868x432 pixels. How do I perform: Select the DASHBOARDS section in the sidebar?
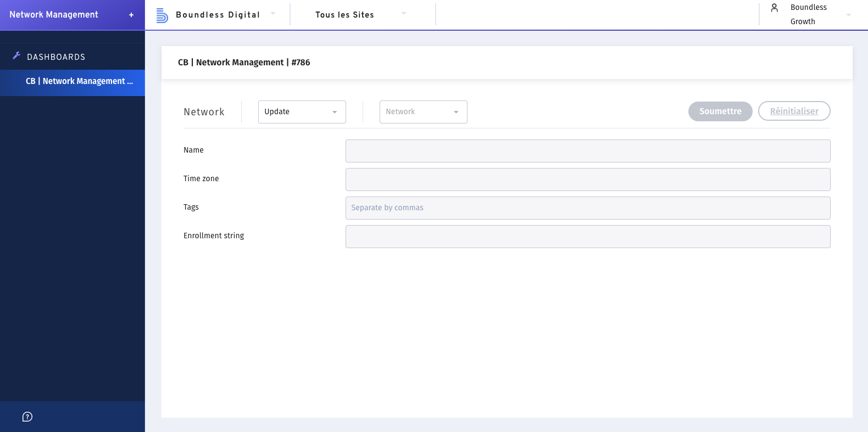tap(56, 57)
